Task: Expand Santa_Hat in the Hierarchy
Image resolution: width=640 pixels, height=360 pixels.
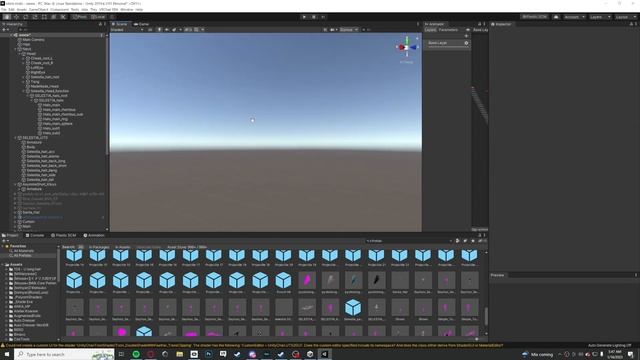Action: point(15,212)
